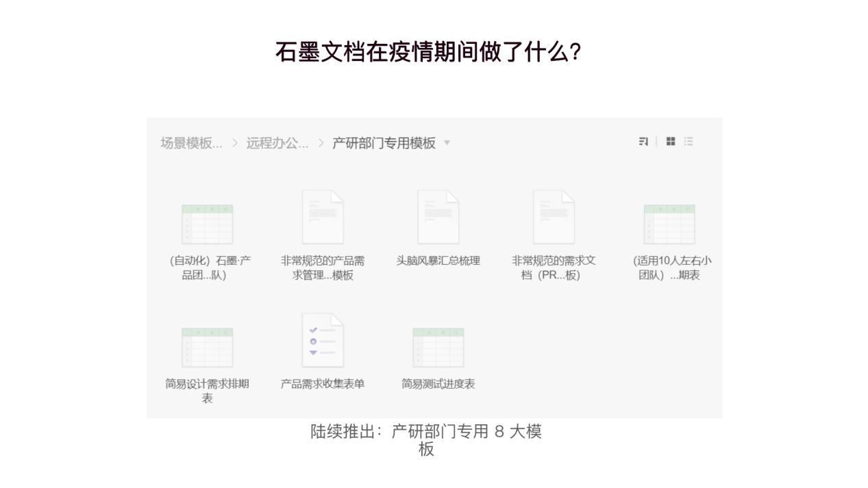Click first breadcrumb separator chevron
This screenshot has width=868, height=488.
pos(235,143)
